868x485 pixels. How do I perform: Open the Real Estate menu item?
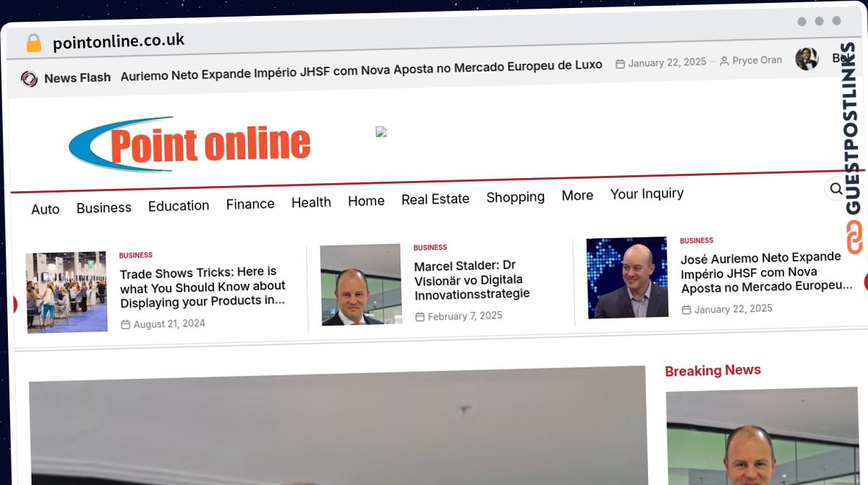(x=435, y=199)
